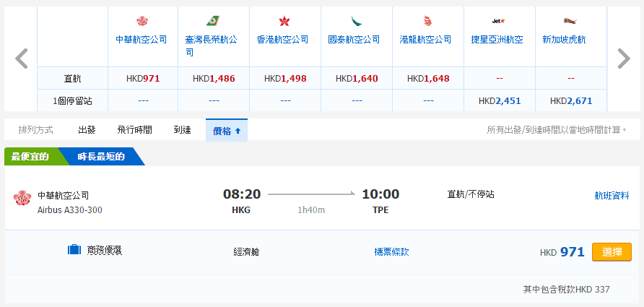Sort results by 飛行時間 flight duration
This screenshot has height=307, width=644.
[134, 131]
